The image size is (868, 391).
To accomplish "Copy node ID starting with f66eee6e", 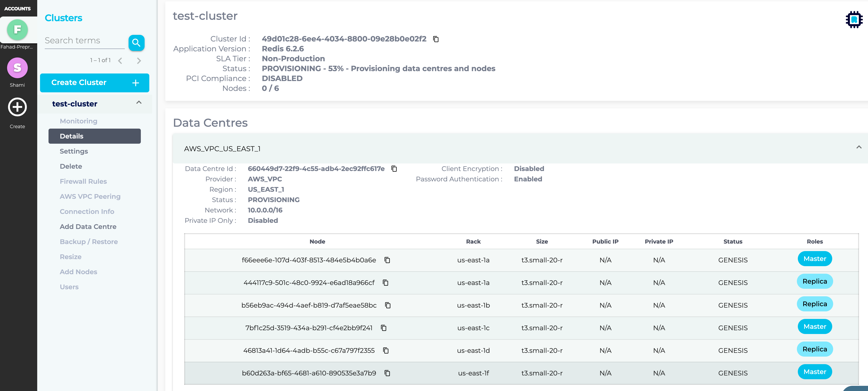I will 387,260.
